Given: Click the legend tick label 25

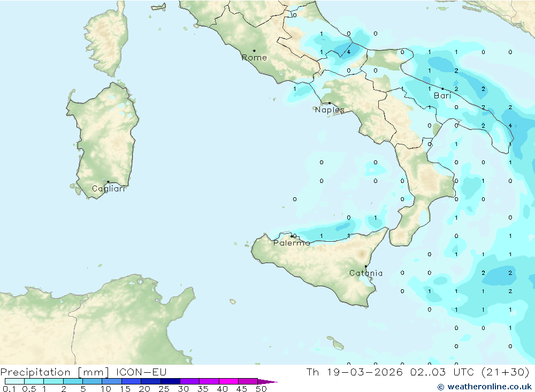Looking at the screenshot, I should coord(164,389).
